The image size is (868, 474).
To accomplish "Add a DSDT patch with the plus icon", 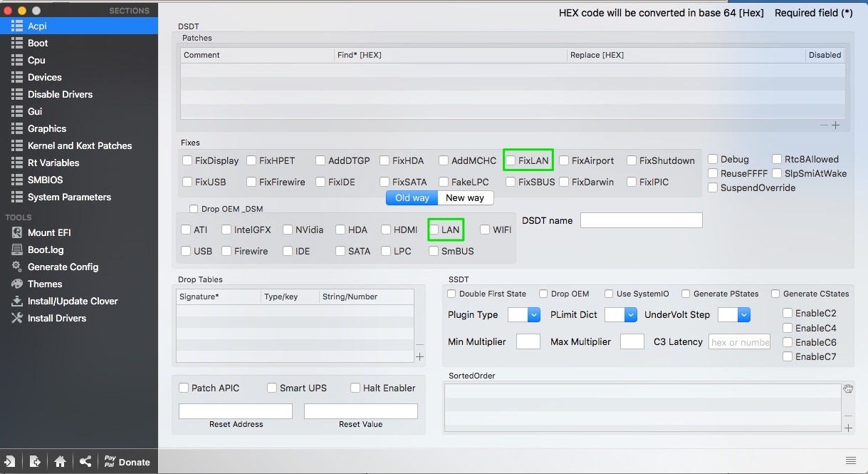I will [836, 125].
